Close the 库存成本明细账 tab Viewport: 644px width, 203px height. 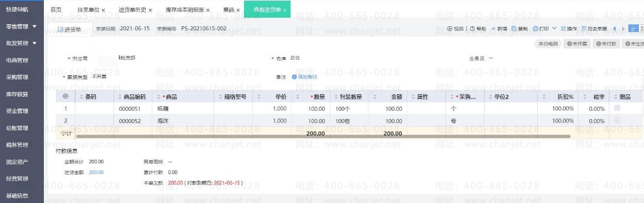pos(208,10)
